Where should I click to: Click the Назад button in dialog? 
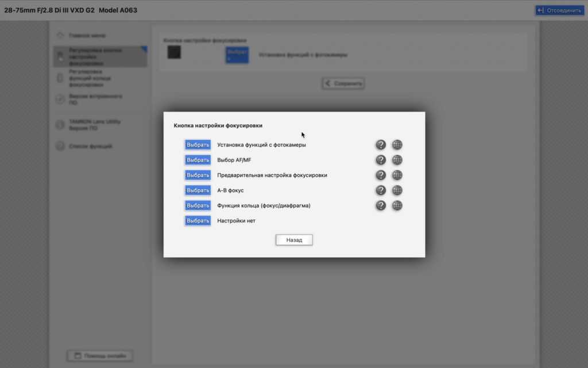pos(294,240)
